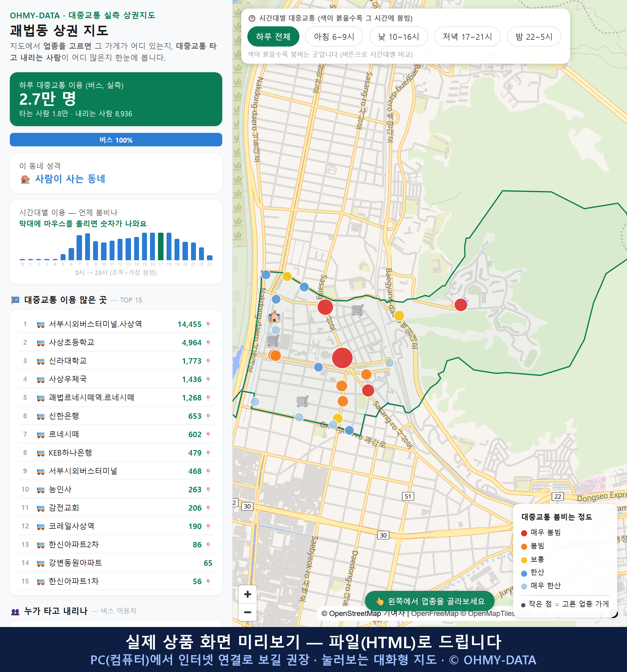Click the 왼쪽에서 업종을 골라보세요 banner
Viewport: 627px width, 672px height.
point(430,601)
